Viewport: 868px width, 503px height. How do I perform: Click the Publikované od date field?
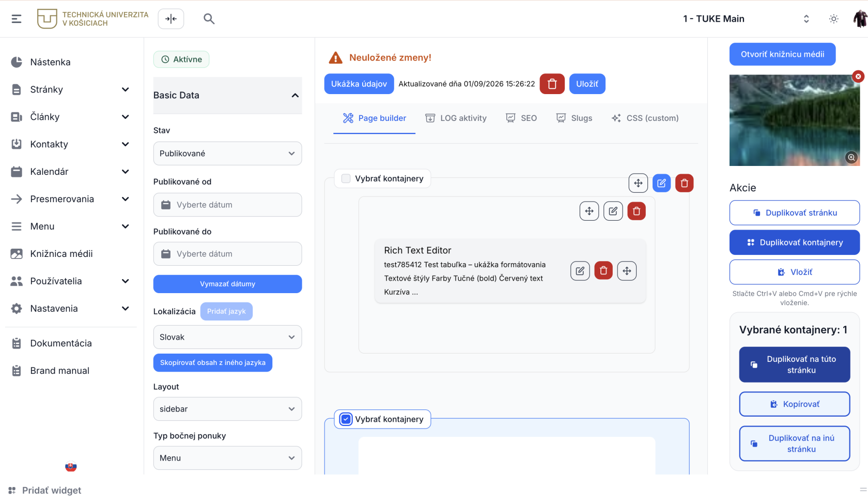[227, 205]
